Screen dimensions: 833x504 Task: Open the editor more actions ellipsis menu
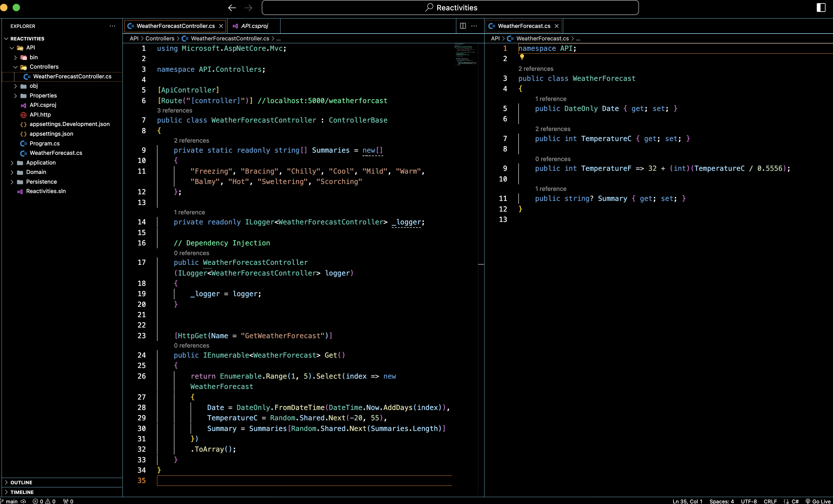click(x=474, y=26)
